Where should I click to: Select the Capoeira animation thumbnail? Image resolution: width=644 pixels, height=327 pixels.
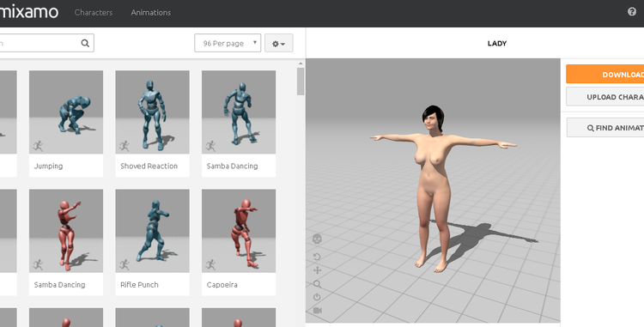click(x=239, y=231)
